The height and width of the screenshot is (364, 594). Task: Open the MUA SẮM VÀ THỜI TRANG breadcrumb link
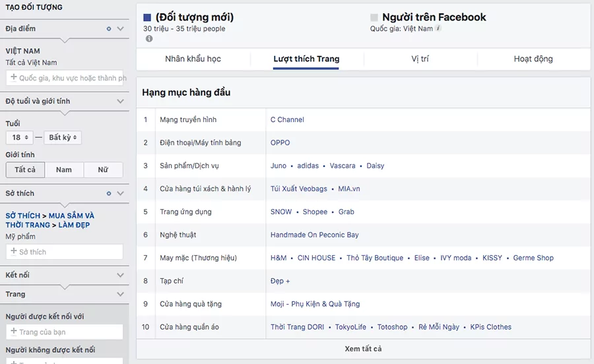49,220
